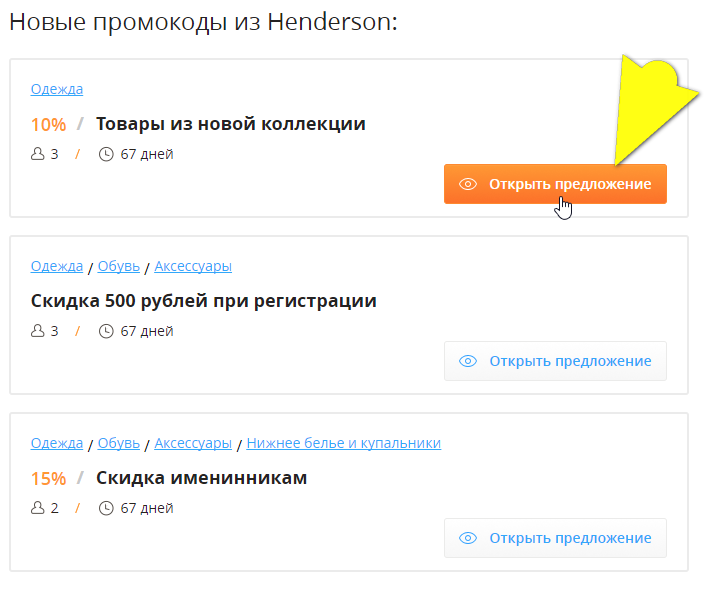Open the orange offer button for new collection
This screenshot has height=590, width=710.
pyautogui.click(x=555, y=184)
